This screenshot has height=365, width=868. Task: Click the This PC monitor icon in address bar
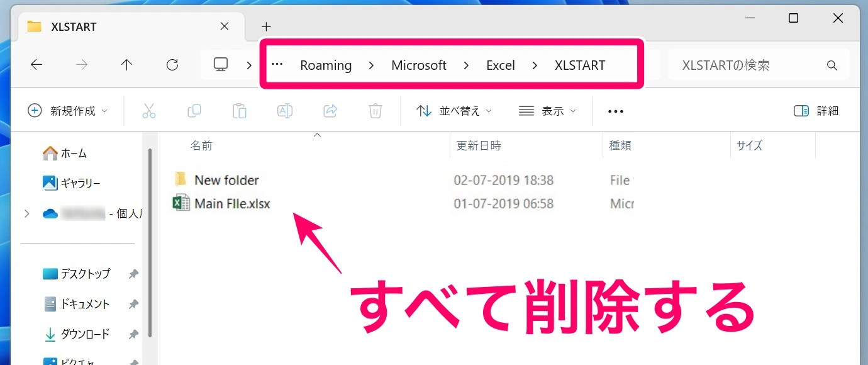[221, 64]
